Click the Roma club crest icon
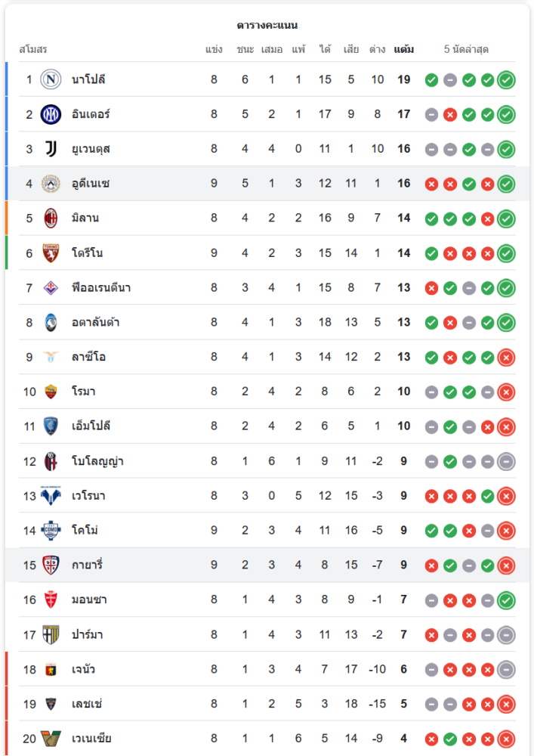 point(51,392)
